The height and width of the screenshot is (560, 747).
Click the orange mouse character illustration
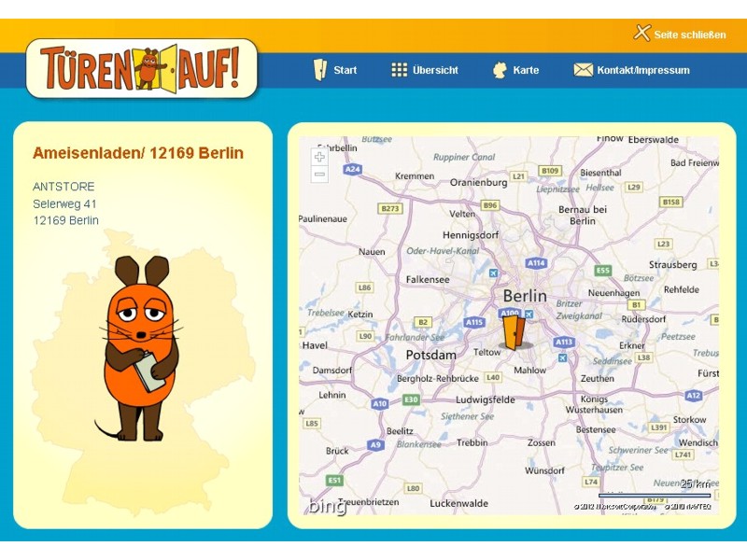pos(140,348)
